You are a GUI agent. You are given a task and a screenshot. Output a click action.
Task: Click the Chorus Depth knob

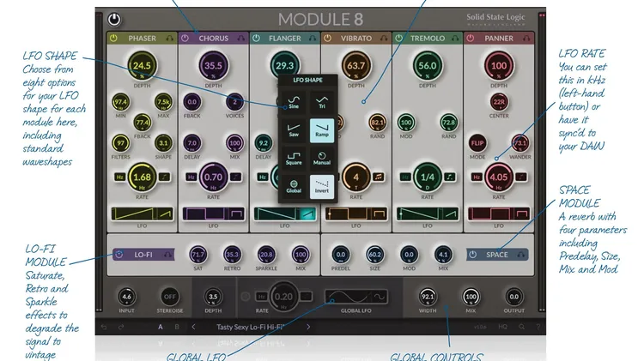[213, 66]
